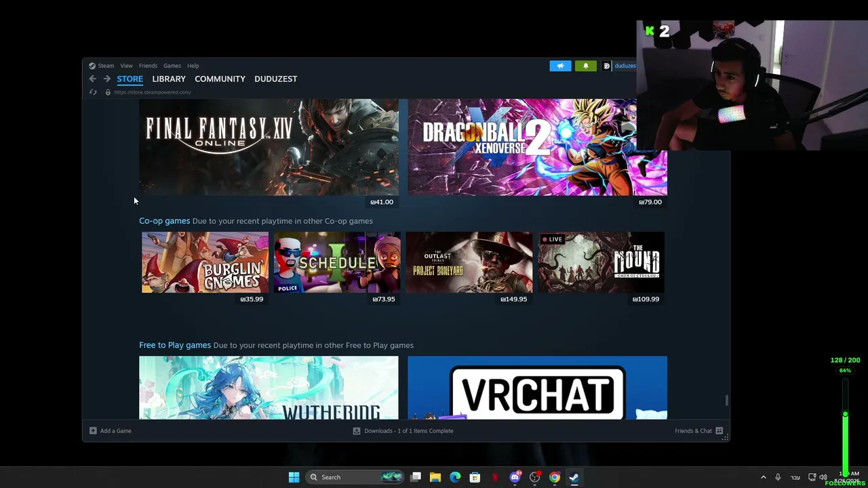This screenshot has height=488, width=868.
Task: Open the Games menu
Action: point(172,66)
